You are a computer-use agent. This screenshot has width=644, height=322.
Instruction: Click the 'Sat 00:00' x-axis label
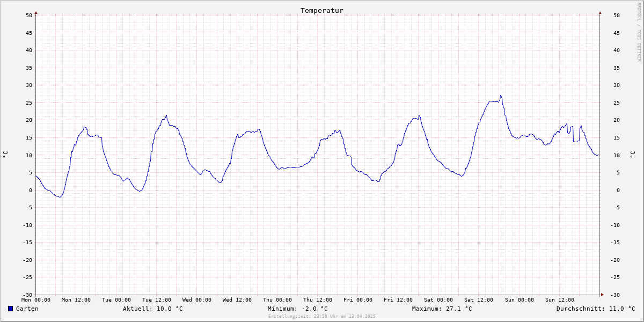438,300
